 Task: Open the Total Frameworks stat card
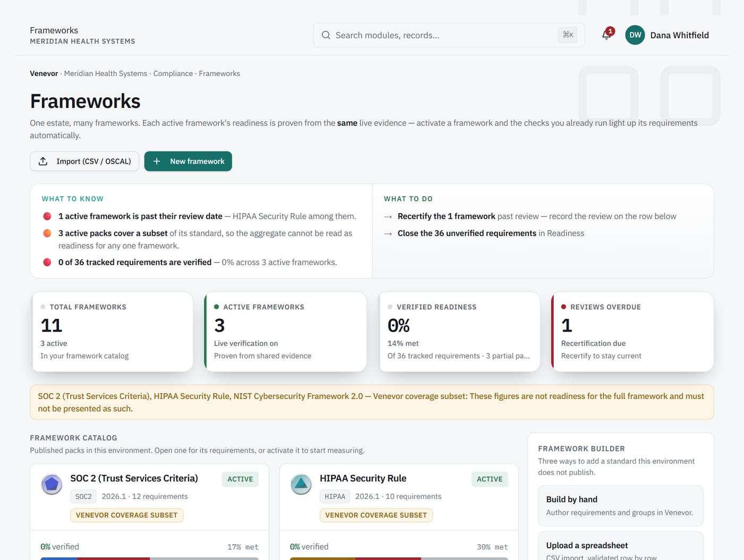(x=112, y=332)
